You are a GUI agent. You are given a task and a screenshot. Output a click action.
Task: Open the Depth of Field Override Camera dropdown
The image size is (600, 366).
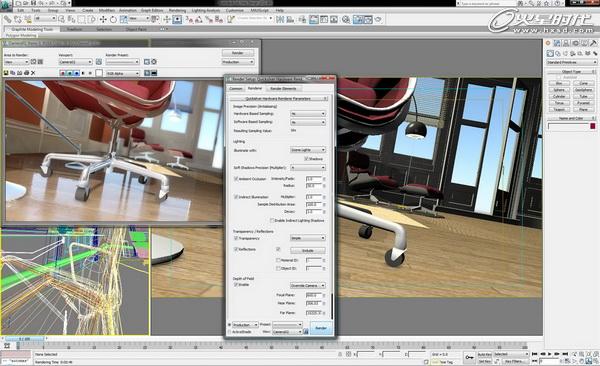coord(308,286)
